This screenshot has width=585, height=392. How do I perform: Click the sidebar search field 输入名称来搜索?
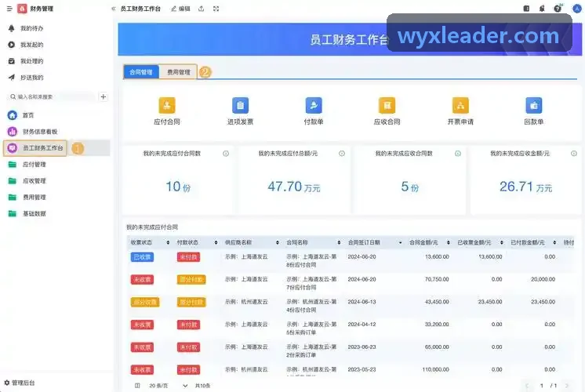coord(52,97)
